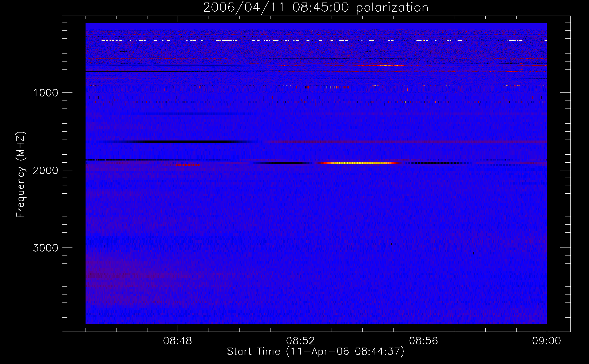The width and height of the screenshot is (589, 364).
Task: Select the 3000 frequency axis label
Action: 46,248
